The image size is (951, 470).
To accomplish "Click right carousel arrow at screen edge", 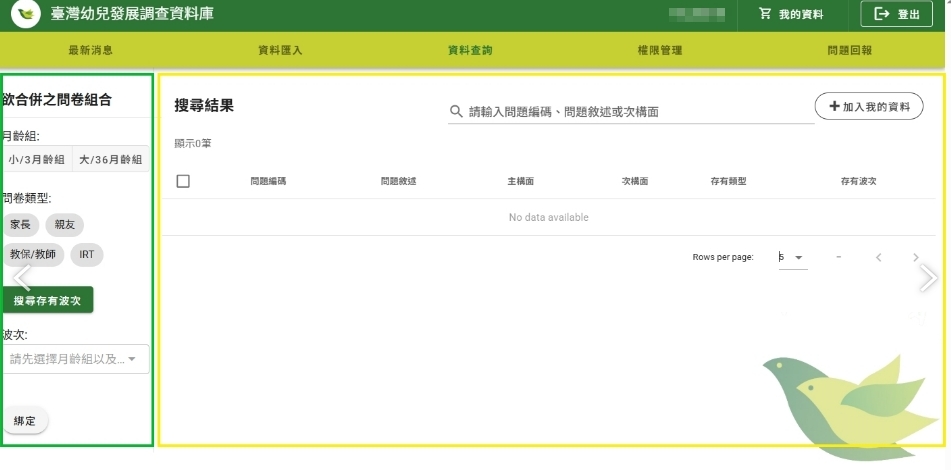I will coord(928,277).
